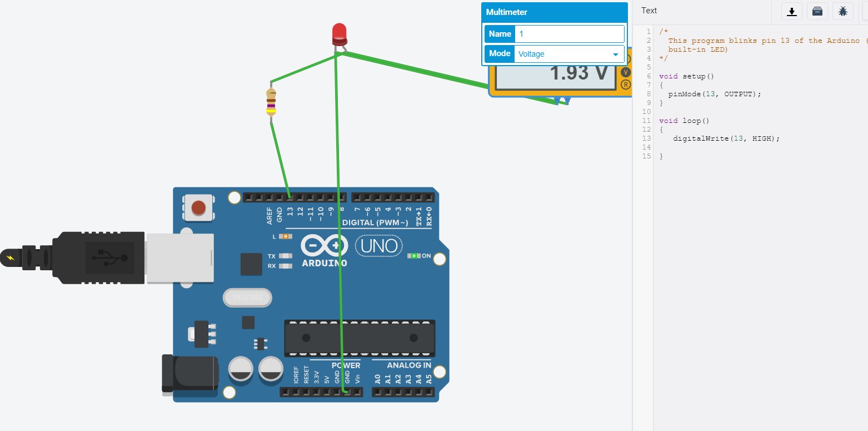Click the "pinMode(13, OUTPUT);" code line
The width and height of the screenshot is (868, 431).
pyautogui.click(x=715, y=94)
